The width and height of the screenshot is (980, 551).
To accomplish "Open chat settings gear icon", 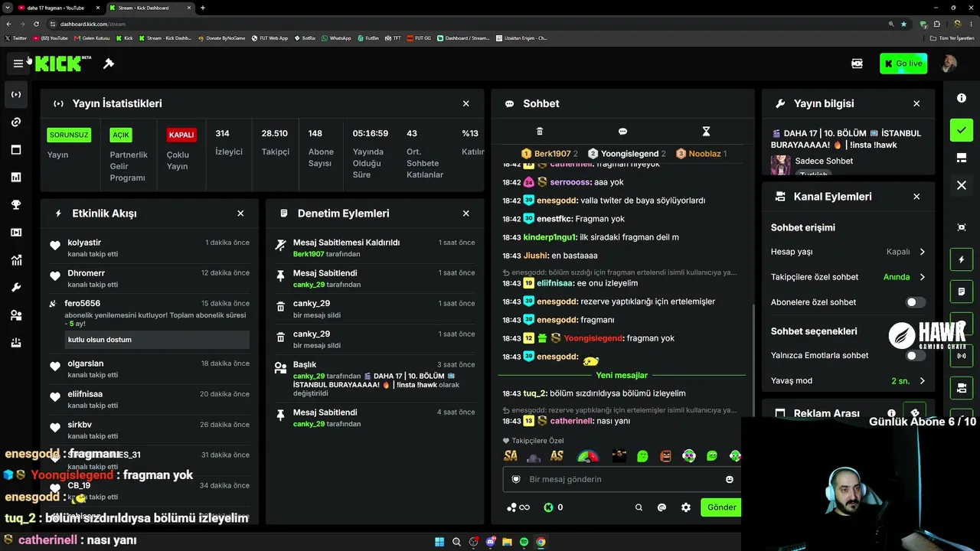I will click(686, 507).
